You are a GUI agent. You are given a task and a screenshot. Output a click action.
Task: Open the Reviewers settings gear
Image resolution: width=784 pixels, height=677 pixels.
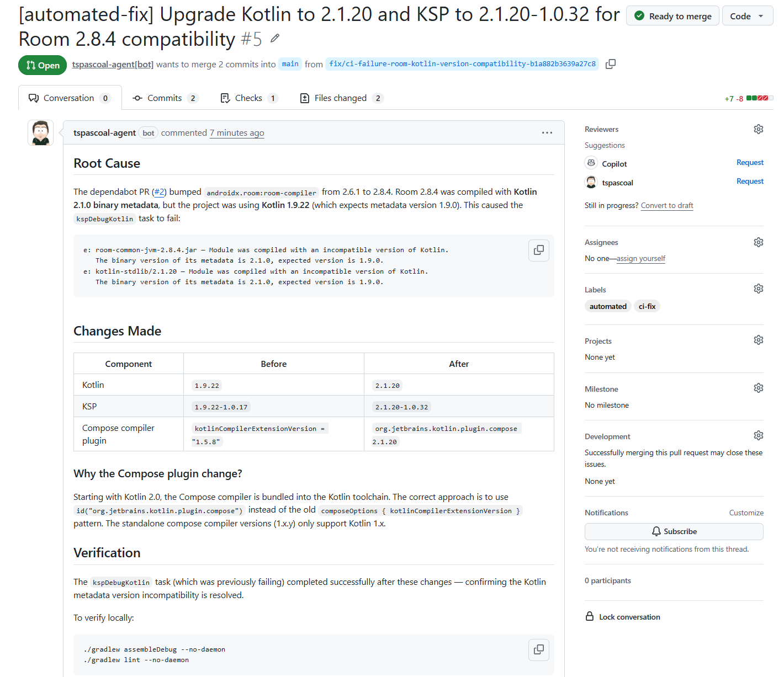coord(758,129)
